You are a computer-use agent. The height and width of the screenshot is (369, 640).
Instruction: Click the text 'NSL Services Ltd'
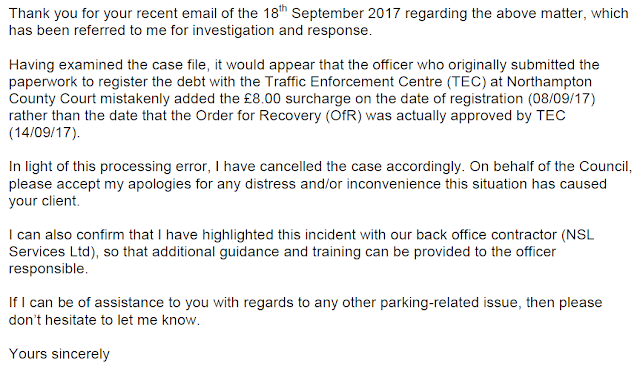click(302, 243)
